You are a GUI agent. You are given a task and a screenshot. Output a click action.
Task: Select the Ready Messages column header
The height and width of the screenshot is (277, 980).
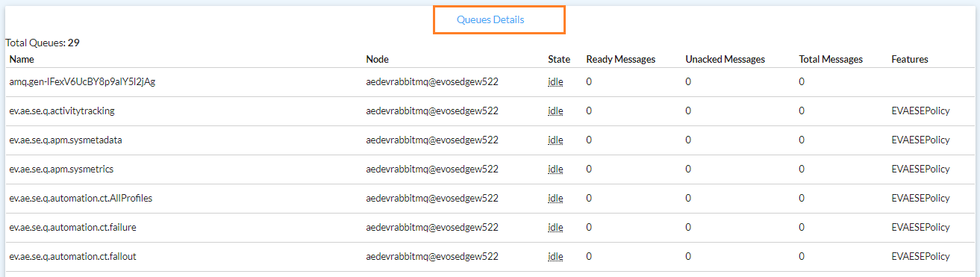pyautogui.click(x=621, y=59)
